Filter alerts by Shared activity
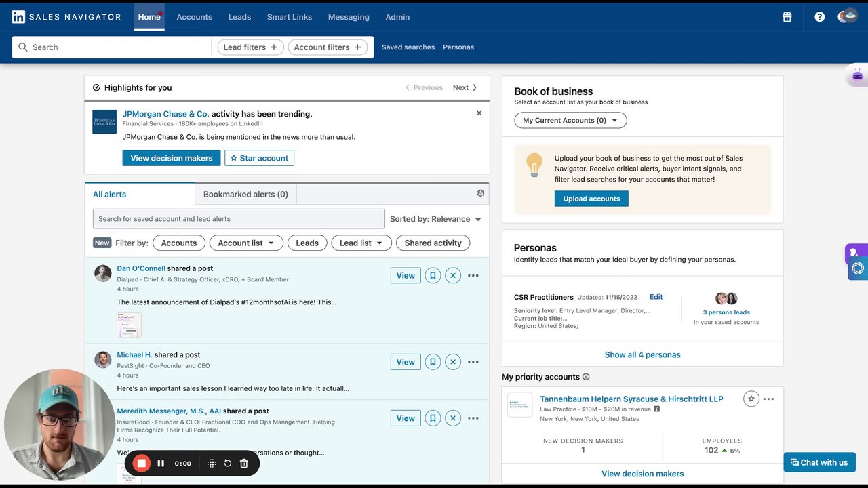The height and width of the screenshot is (488, 868). pos(433,243)
